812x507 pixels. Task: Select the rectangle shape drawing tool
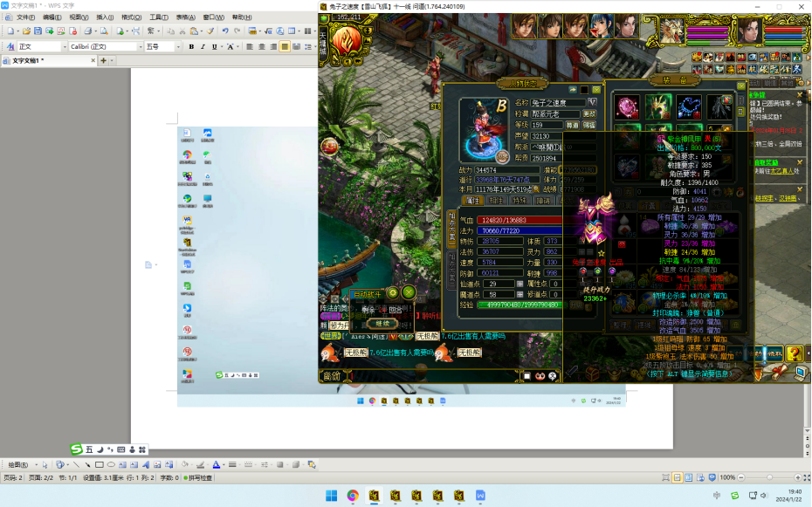[x=99, y=464]
